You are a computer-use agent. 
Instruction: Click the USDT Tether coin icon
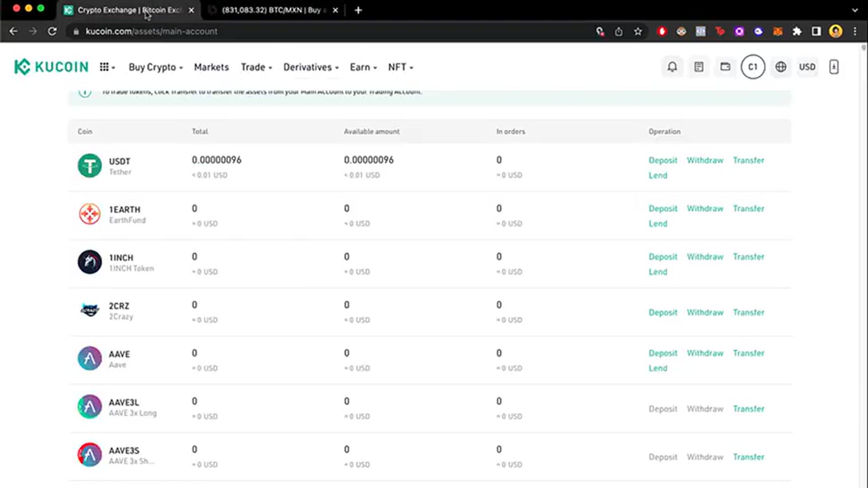pos(90,166)
